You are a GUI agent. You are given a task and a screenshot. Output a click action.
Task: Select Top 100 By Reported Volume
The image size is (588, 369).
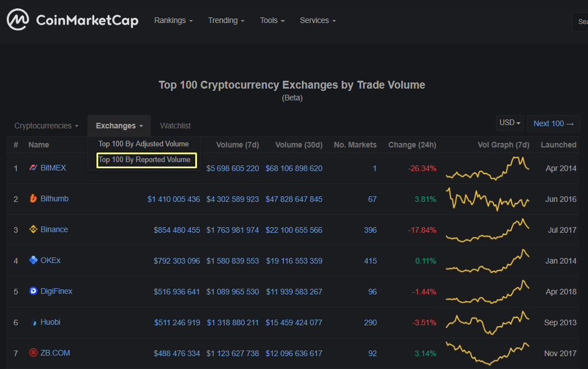[146, 160]
